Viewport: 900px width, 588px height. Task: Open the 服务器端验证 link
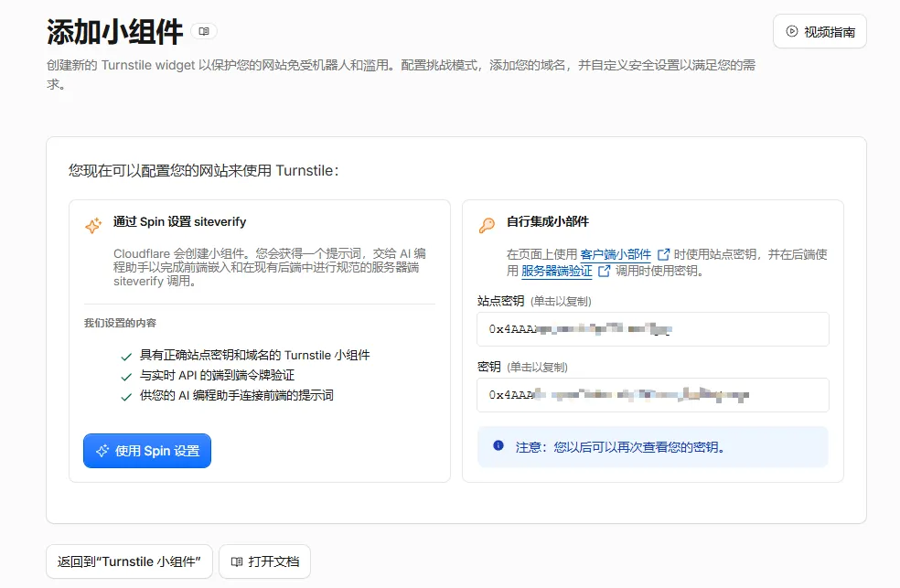(556, 271)
